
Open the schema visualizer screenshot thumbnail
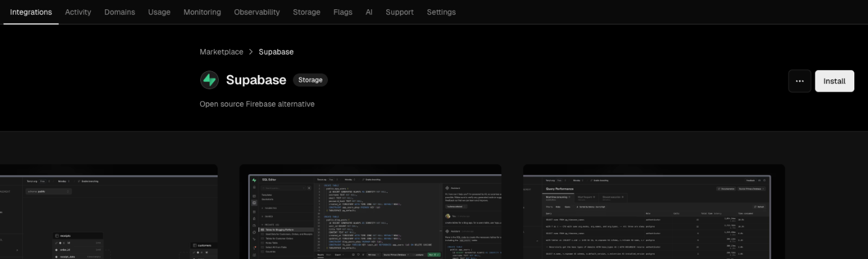pyautogui.click(x=108, y=212)
